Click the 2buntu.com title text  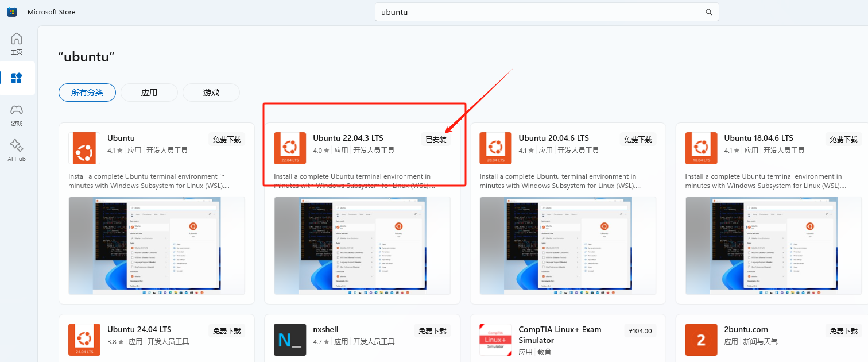(746, 329)
